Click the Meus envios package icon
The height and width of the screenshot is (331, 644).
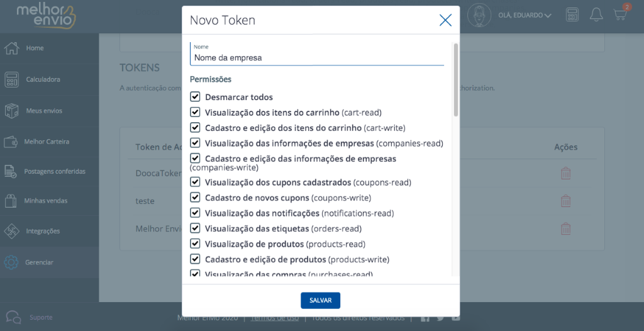[11, 111]
